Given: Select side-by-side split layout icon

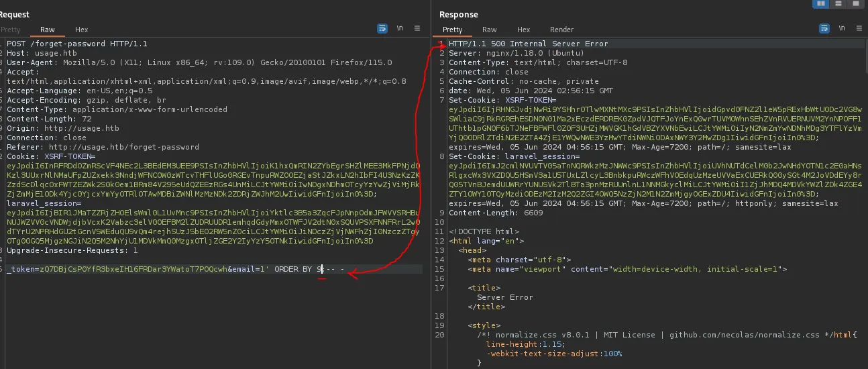Looking at the screenshot, I should (x=820, y=4).
